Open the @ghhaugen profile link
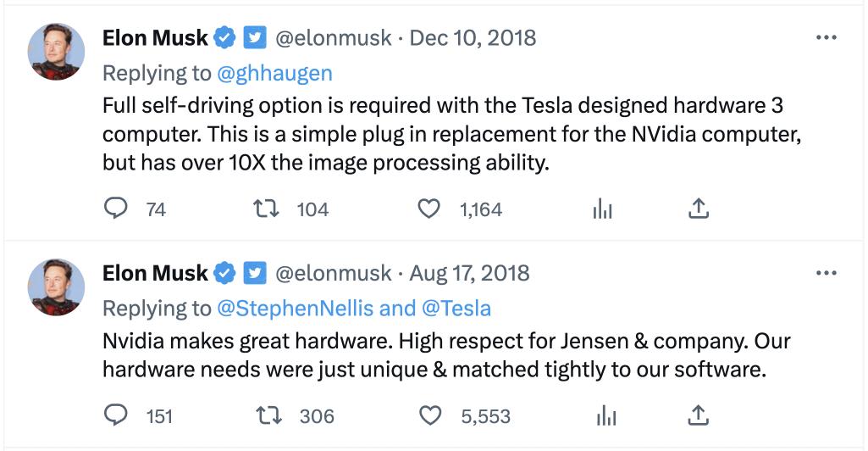The image size is (868, 451). click(x=274, y=73)
